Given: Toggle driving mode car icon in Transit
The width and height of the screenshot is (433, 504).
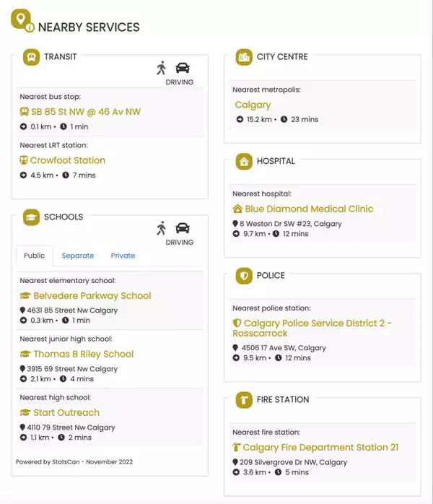Looking at the screenshot, I should [183, 68].
